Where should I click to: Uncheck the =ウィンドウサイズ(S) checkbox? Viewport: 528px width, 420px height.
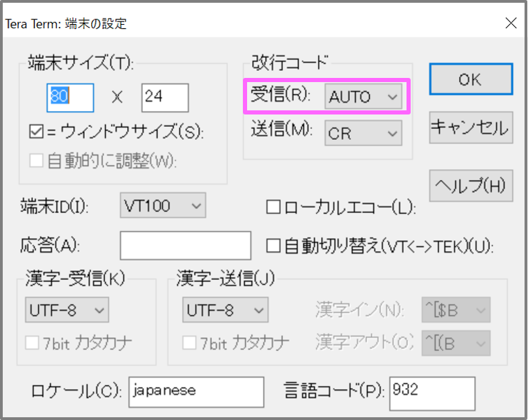point(37,131)
